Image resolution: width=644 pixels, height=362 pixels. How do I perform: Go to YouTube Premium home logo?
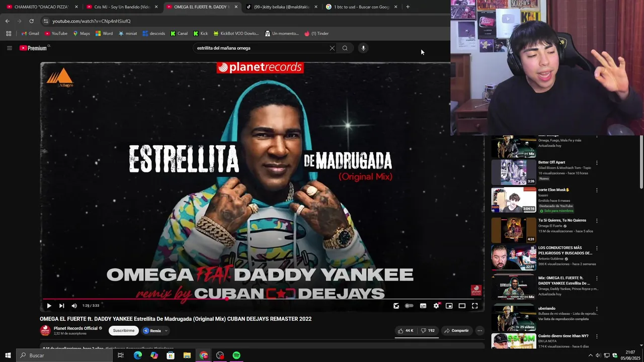point(34,48)
